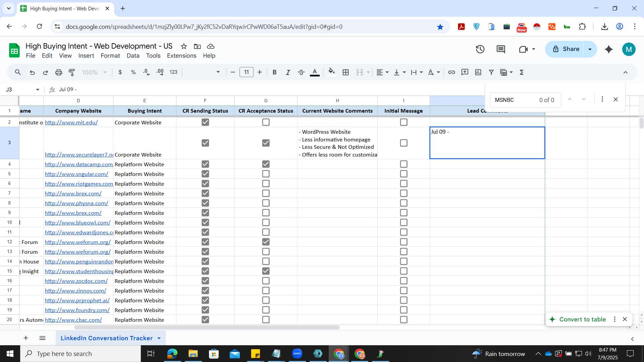
Task: Open http://www.foundry.com/ link
Action: tap(77, 310)
